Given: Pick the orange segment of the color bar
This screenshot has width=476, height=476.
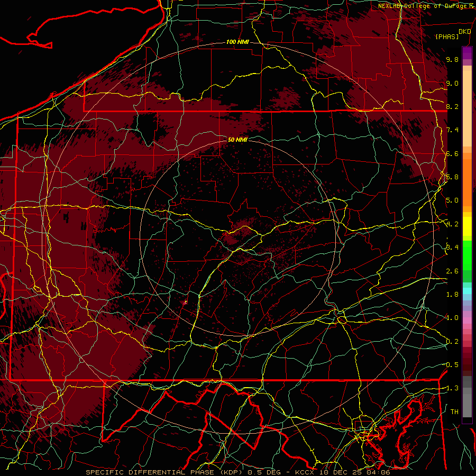Looking at the screenshot, I should (467, 182).
